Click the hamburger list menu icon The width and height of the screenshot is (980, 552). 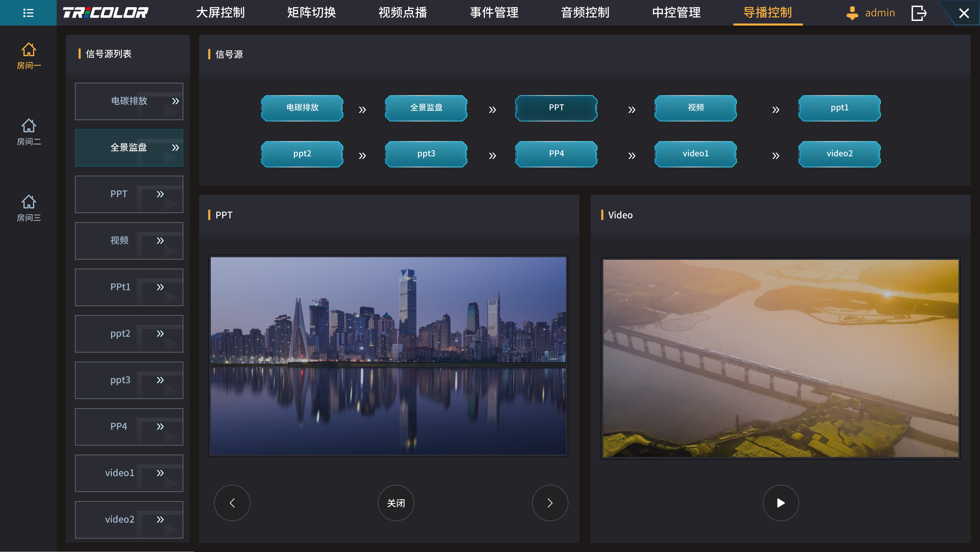[28, 13]
